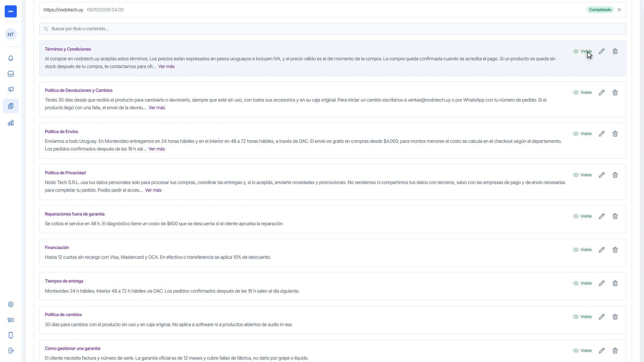
Task: Delete the Términos y Condiciones entry
Action: point(615,51)
